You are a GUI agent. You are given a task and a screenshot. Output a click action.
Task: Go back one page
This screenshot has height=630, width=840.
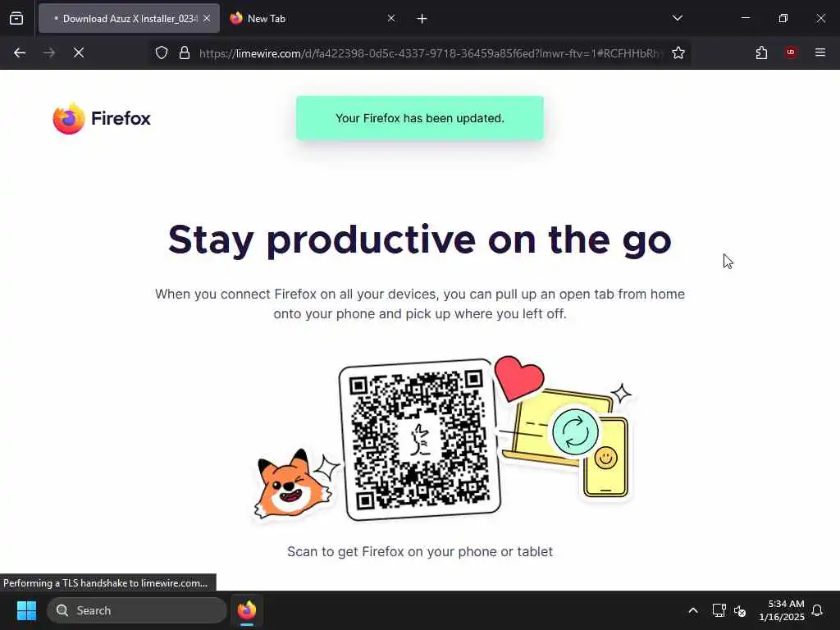click(x=20, y=52)
